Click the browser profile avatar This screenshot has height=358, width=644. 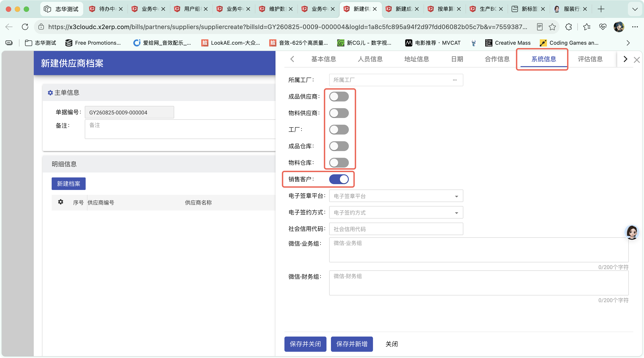[619, 27]
